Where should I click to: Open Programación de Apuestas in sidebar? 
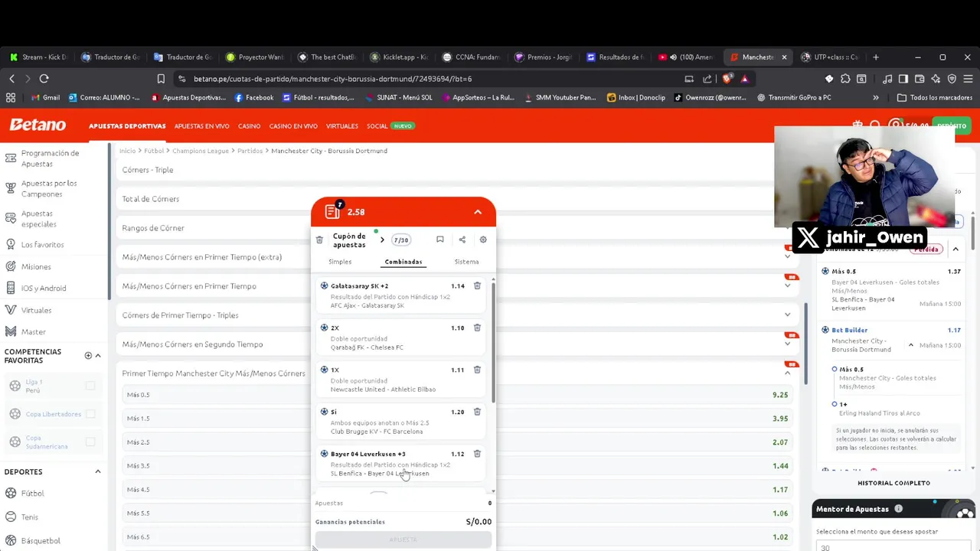click(x=50, y=158)
